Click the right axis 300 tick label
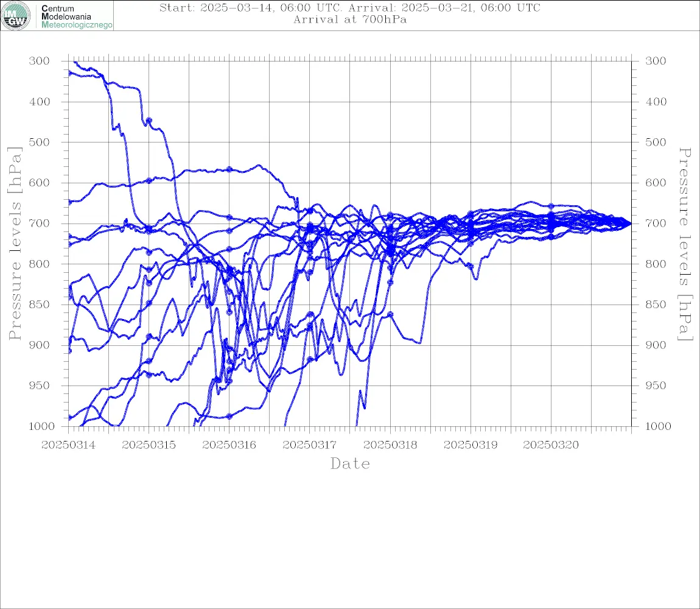The height and width of the screenshot is (609, 700). 656,61
